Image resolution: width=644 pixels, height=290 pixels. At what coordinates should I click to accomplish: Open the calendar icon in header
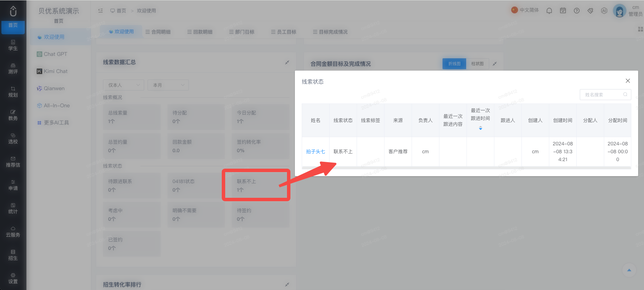pos(563,11)
